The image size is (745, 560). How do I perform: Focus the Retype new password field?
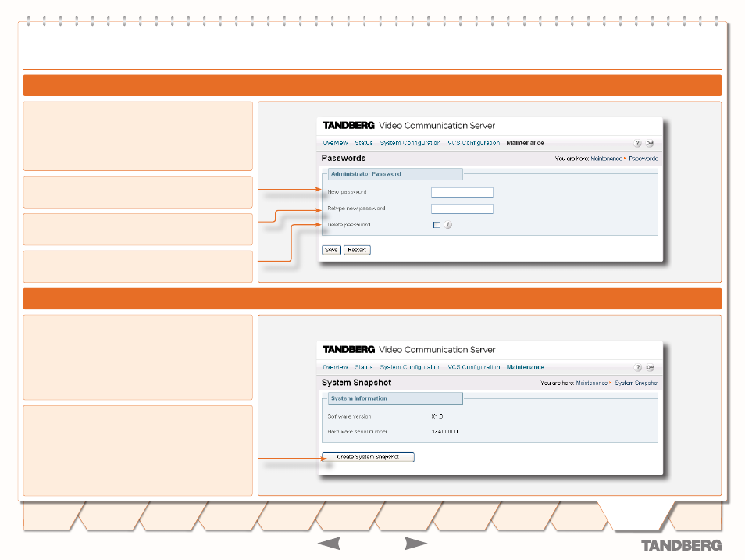pyautogui.click(x=462, y=209)
